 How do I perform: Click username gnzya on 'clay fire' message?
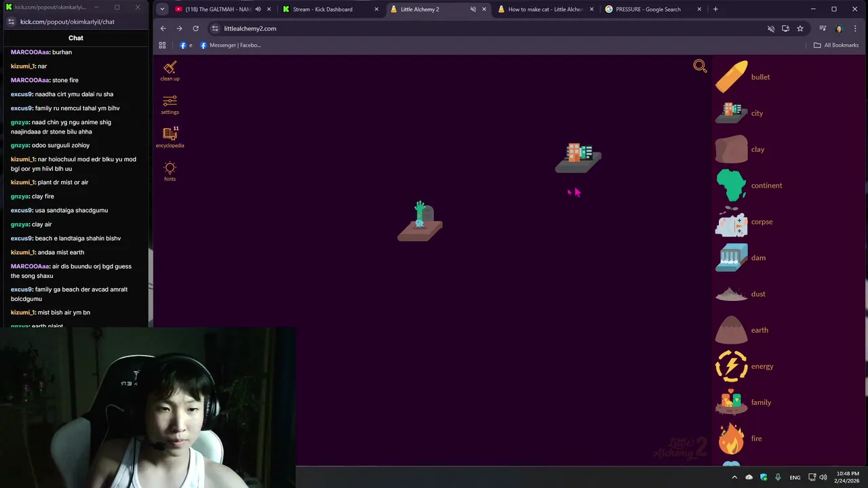(20, 197)
